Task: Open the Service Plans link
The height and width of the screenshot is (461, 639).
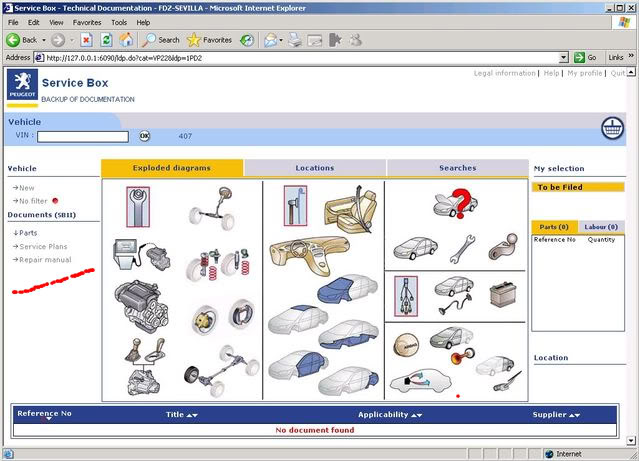Action: (x=43, y=247)
